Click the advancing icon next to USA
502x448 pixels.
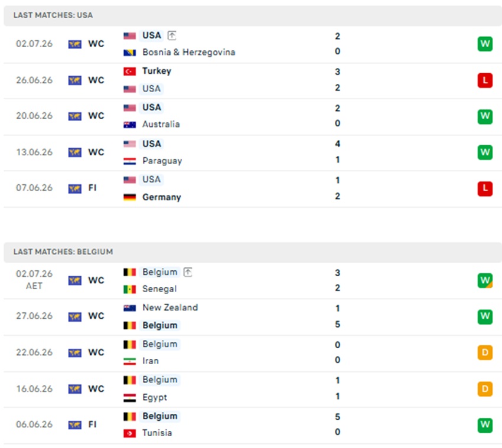172,35
